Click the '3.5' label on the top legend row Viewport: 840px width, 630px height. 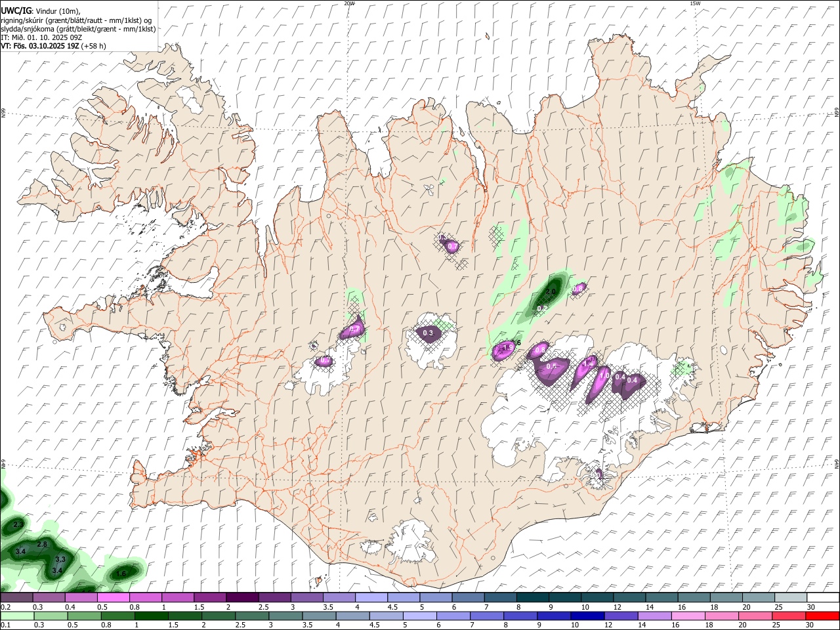[327, 607]
